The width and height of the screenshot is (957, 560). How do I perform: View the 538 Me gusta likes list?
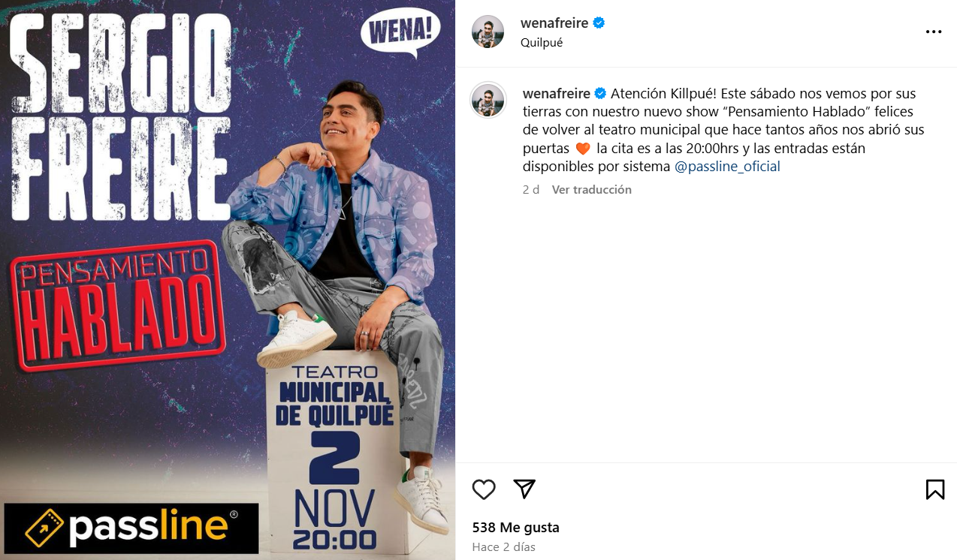coord(516,528)
